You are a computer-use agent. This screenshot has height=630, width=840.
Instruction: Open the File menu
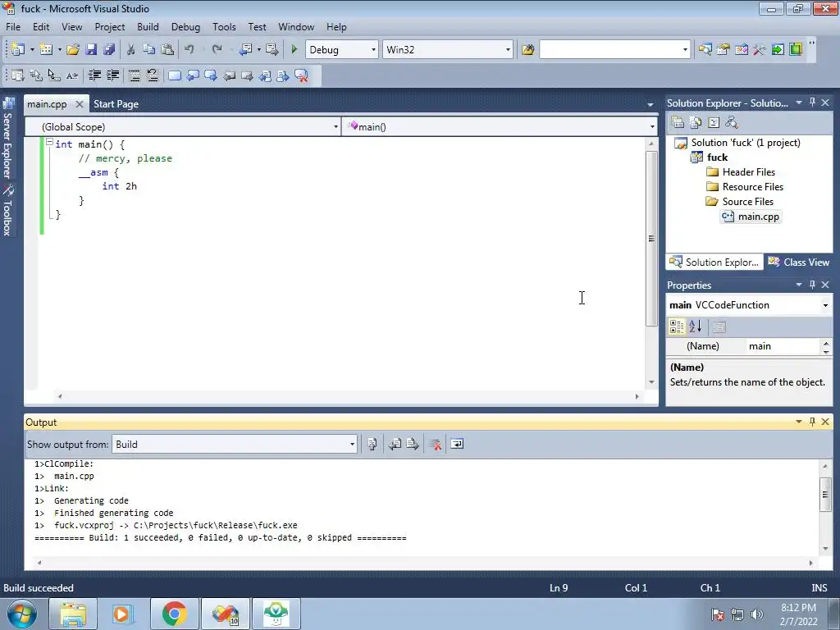[13, 27]
